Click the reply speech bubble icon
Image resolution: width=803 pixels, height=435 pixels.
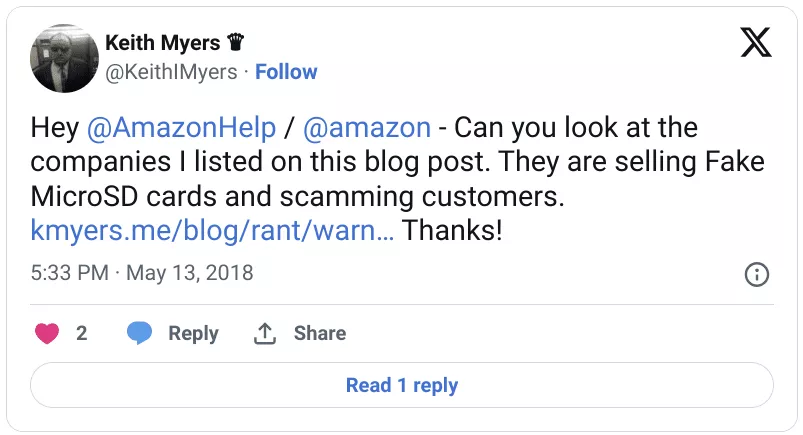(x=140, y=334)
